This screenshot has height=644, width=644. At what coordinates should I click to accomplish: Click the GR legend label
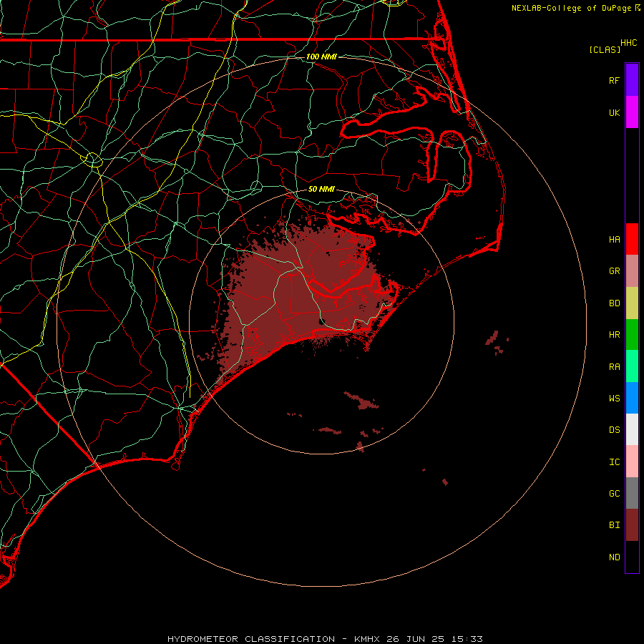tap(615, 271)
